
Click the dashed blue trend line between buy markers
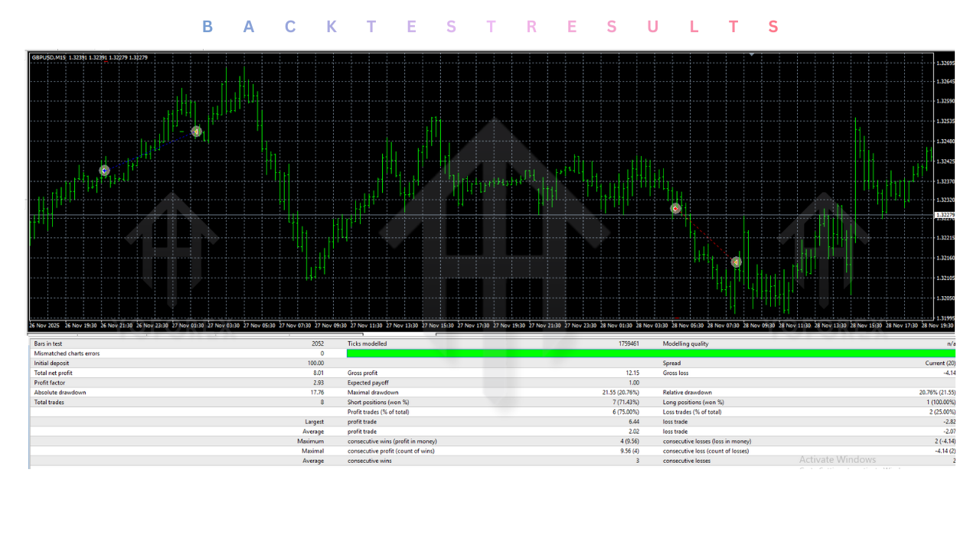point(149,151)
